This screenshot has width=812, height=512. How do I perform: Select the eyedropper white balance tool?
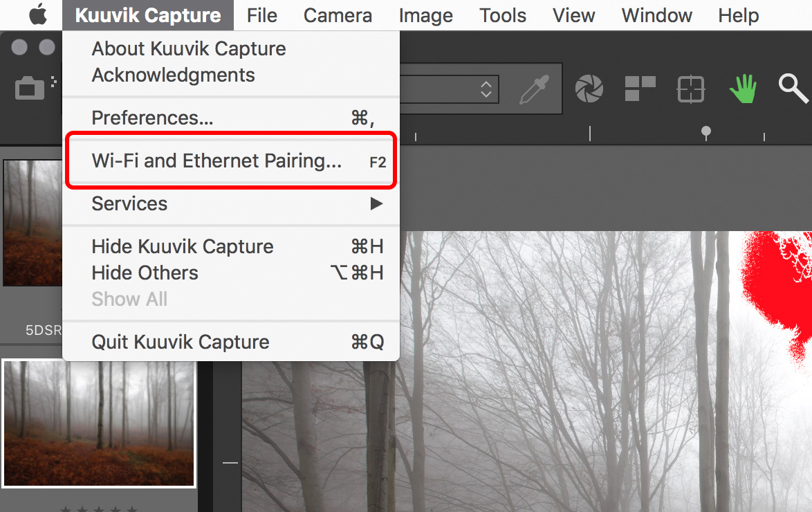click(534, 89)
